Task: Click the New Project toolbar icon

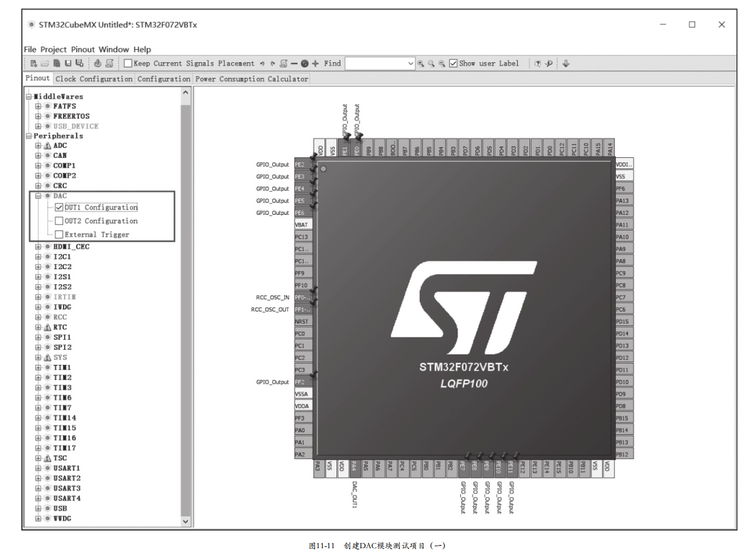Action: (x=34, y=63)
